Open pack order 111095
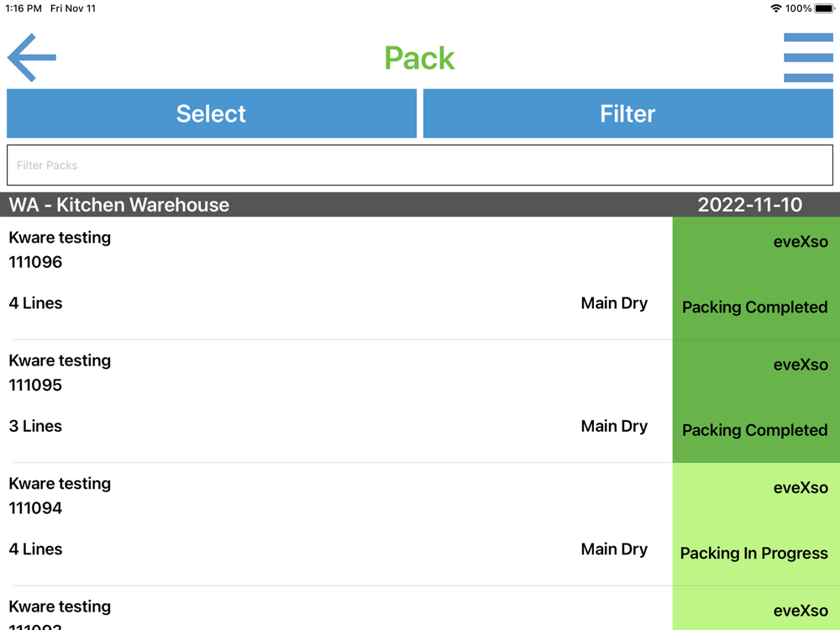 (x=35, y=386)
